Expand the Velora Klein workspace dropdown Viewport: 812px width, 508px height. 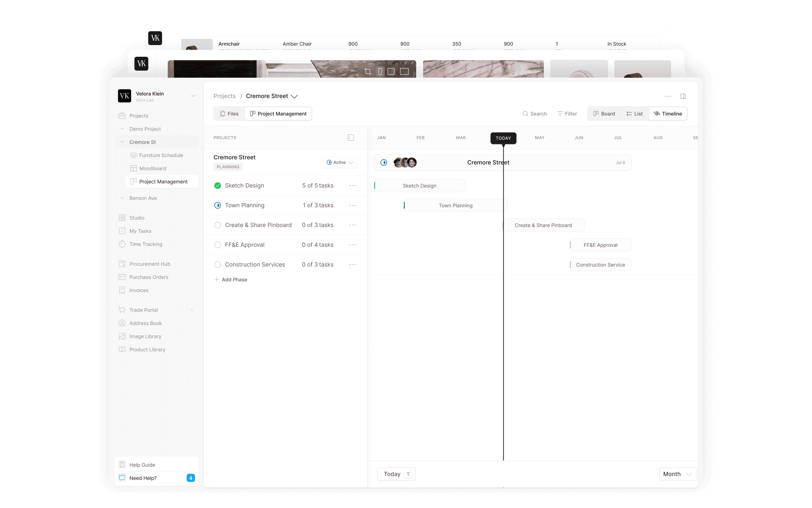(193, 96)
